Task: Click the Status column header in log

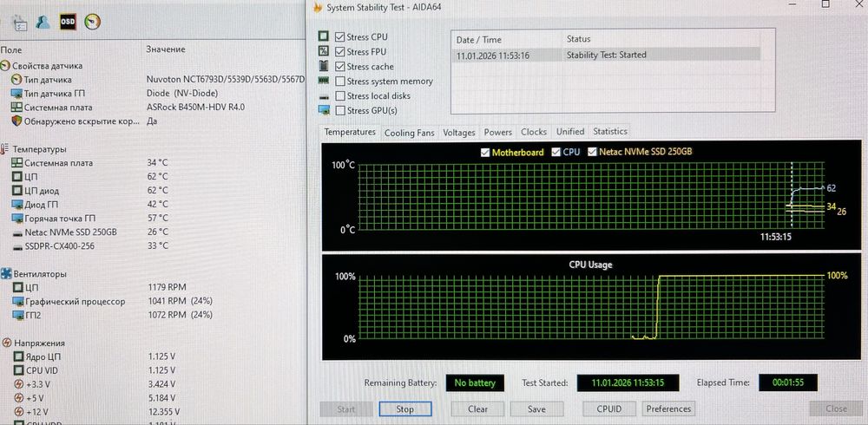Action: coord(578,39)
